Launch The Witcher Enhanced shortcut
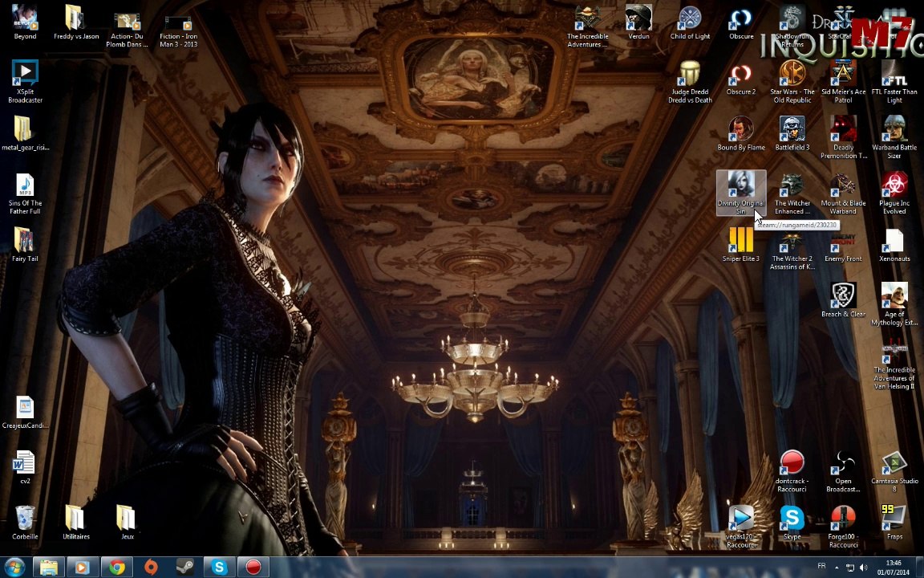This screenshot has width=924, height=578. [792, 193]
